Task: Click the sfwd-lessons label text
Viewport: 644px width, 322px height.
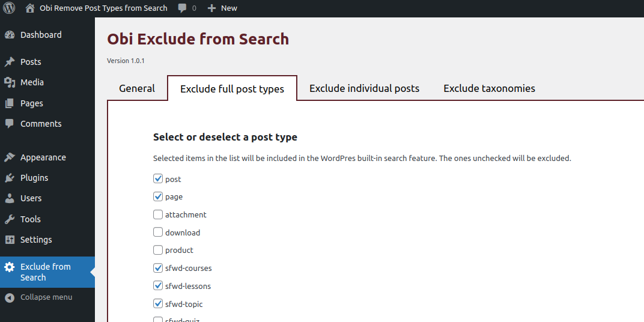Action: (188, 286)
